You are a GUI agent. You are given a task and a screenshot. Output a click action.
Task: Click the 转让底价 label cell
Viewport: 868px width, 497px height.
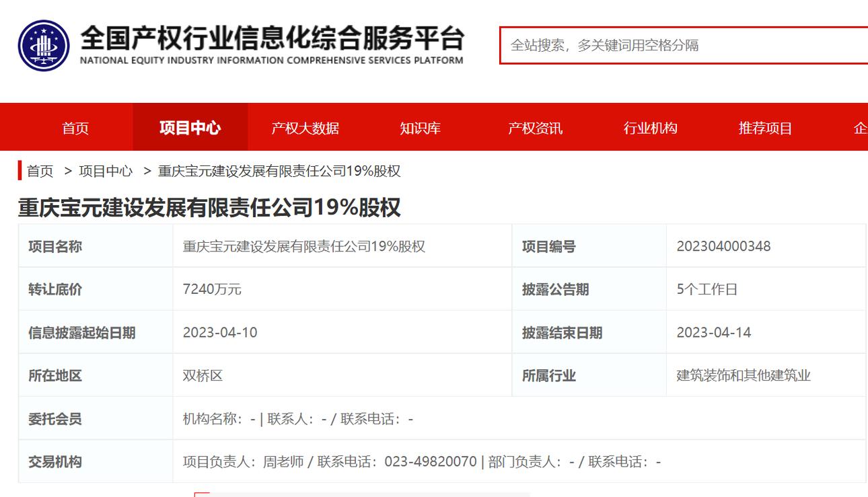[96, 289]
